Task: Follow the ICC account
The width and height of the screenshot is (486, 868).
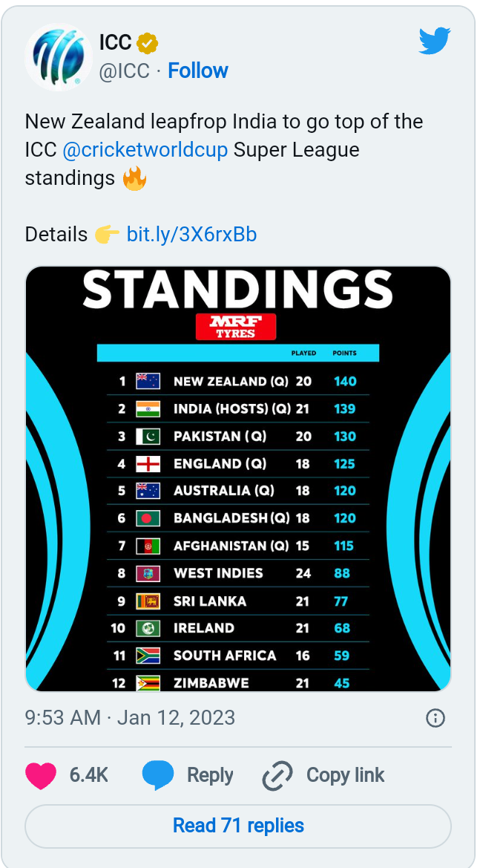Action: point(198,71)
